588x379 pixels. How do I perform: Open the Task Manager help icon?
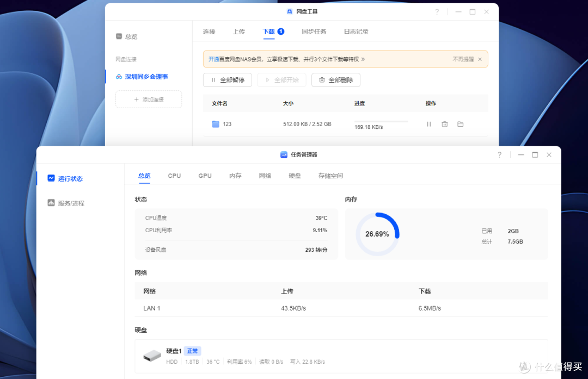499,154
